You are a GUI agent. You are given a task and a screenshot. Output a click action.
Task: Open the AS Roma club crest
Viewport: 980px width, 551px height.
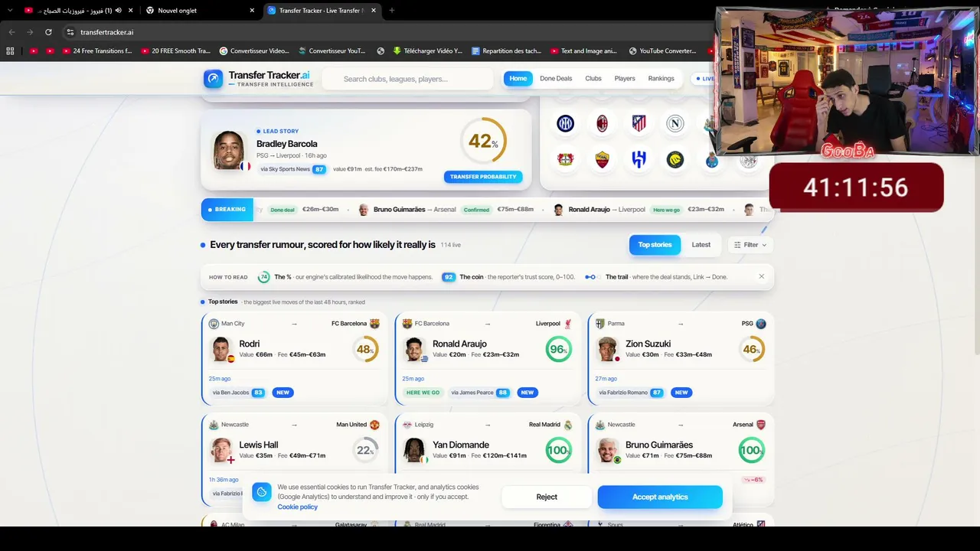point(602,159)
